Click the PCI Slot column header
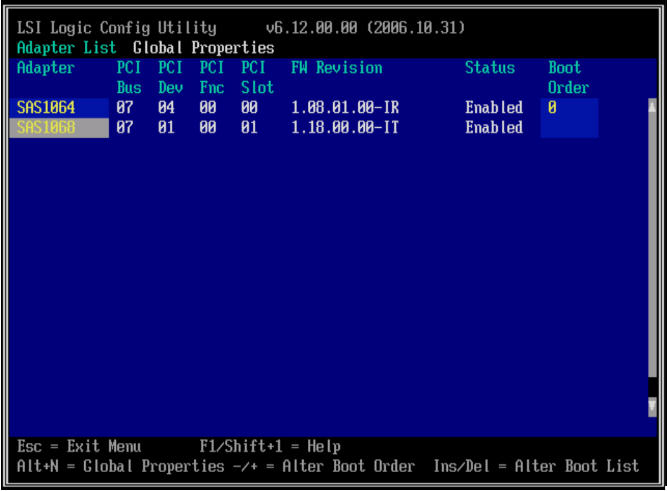 (257, 78)
